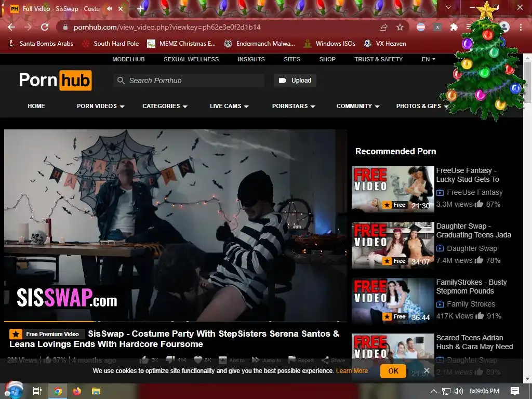Viewport: 532px width, 399px height.
Task: Click the network icon in system tray
Action: 446,391
